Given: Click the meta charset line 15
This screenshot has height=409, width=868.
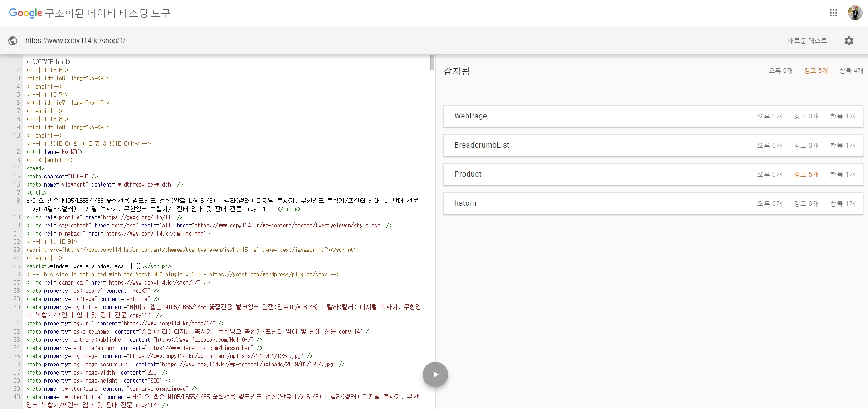Looking at the screenshot, I should [62, 176].
